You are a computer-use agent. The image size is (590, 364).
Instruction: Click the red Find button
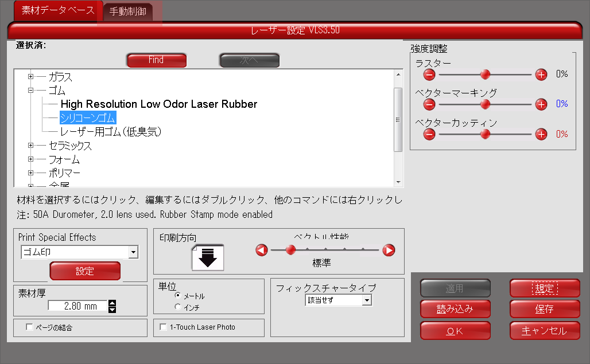point(156,60)
